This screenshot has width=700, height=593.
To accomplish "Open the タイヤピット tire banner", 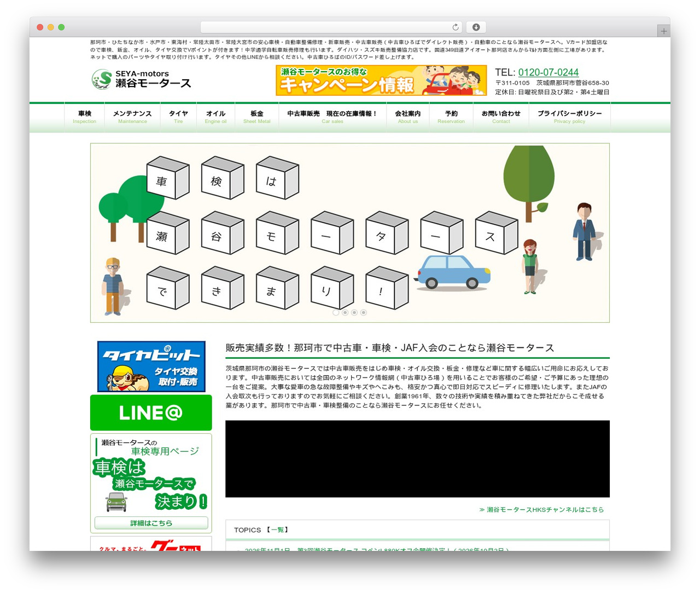I will click(151, 366).
